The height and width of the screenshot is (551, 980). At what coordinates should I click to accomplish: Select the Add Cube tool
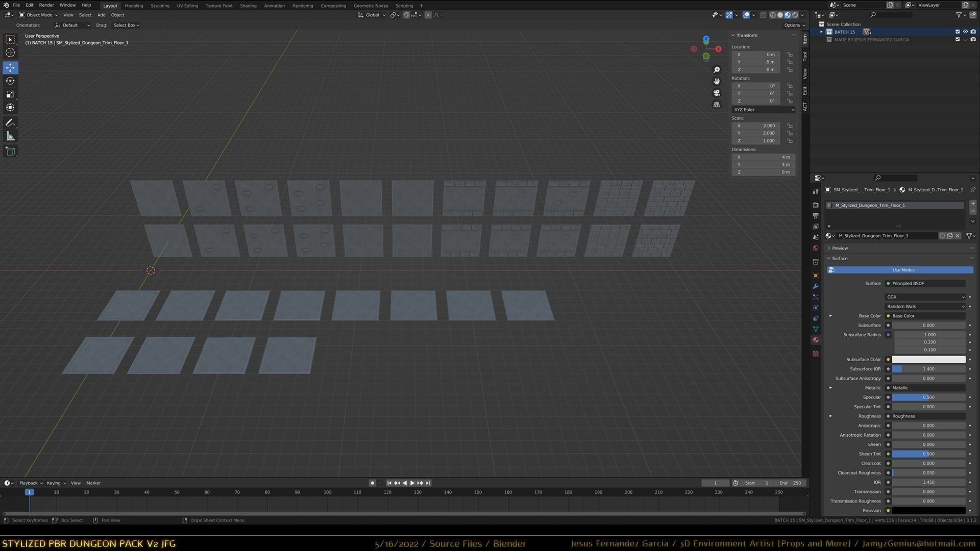click(10, 152)
